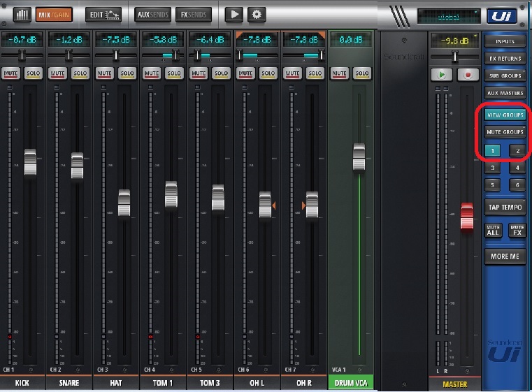The image size is (532, 392).
Task: Click the MASTER balance slider
Action: pyautogui.click(x=454, y=57)
